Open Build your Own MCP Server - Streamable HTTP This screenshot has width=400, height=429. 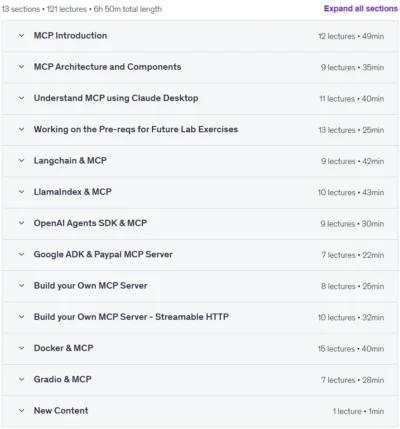(x=131, y=317)
